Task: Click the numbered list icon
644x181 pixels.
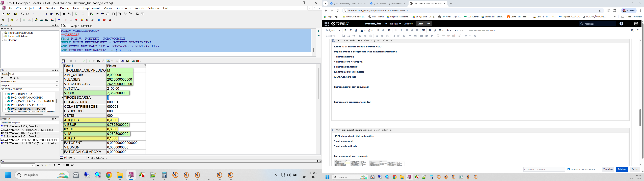Action: click(x=383, y=31)
